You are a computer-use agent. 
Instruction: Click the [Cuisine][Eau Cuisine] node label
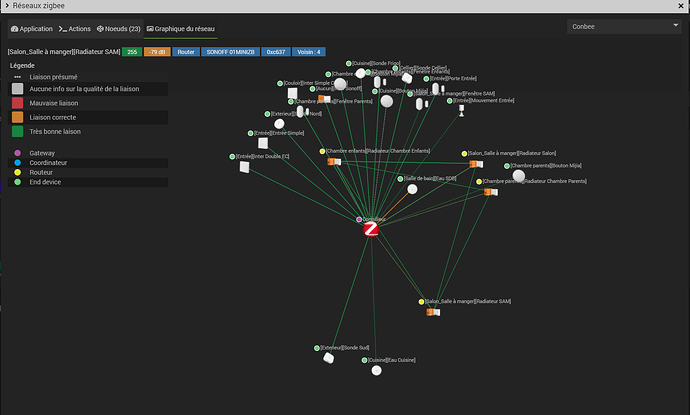pyautogui.click(x=392, y=360)
